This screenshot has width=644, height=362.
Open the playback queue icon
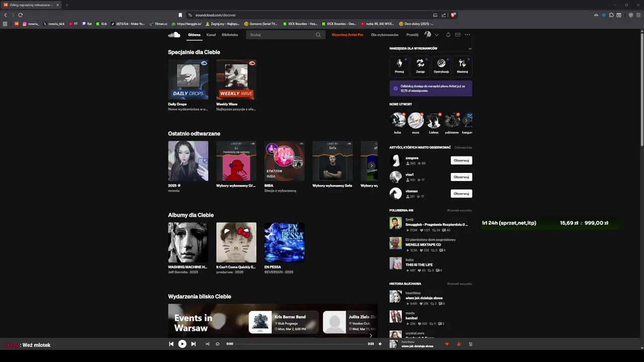(471, 344)
